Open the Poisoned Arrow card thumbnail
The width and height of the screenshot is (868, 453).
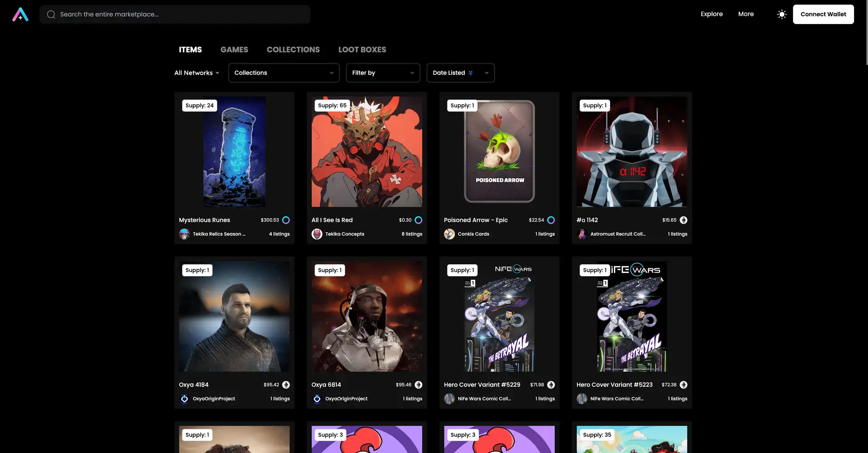coord(500,151)
